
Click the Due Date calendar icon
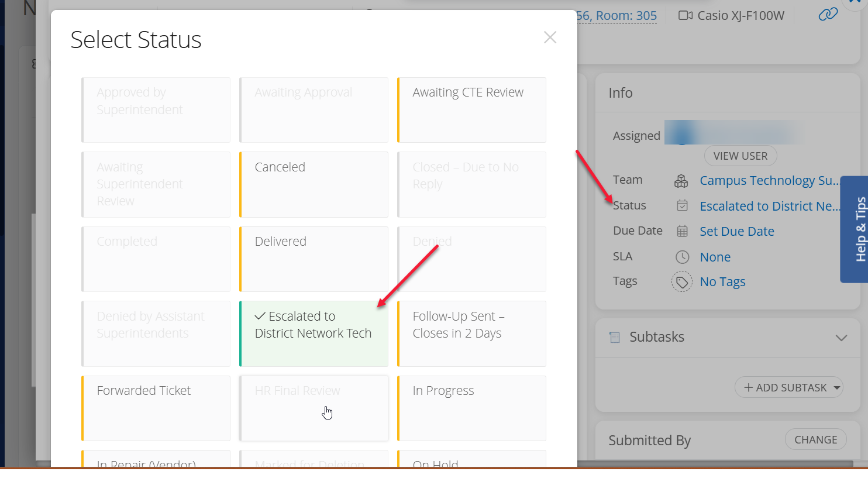(682, 231)
